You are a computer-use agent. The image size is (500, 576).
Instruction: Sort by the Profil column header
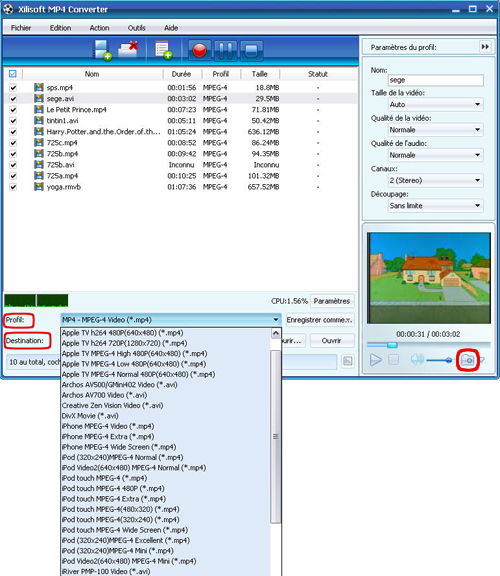point(221,74)
